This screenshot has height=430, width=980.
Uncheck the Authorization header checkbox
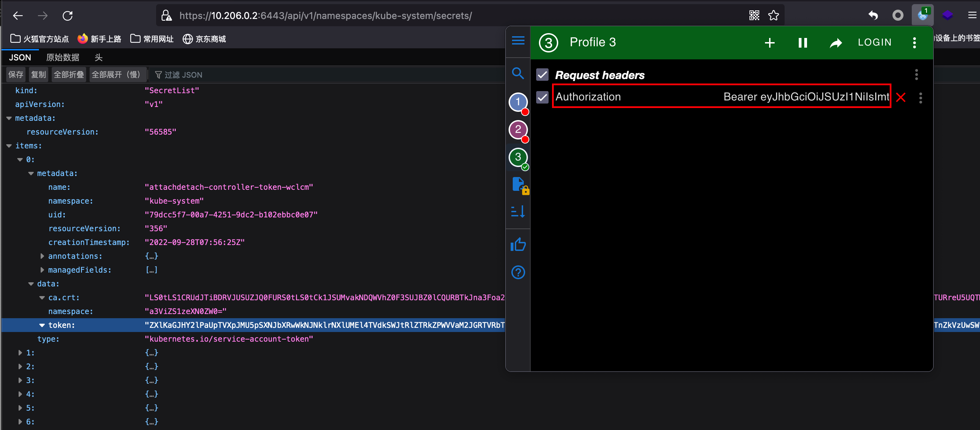point(542,97)
